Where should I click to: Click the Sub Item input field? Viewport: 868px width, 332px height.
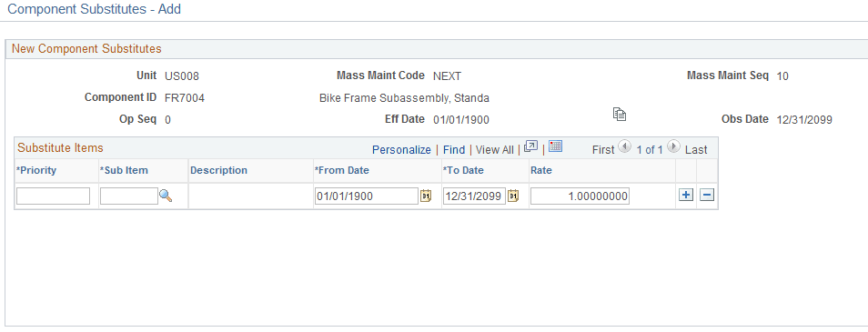(129, 196)
